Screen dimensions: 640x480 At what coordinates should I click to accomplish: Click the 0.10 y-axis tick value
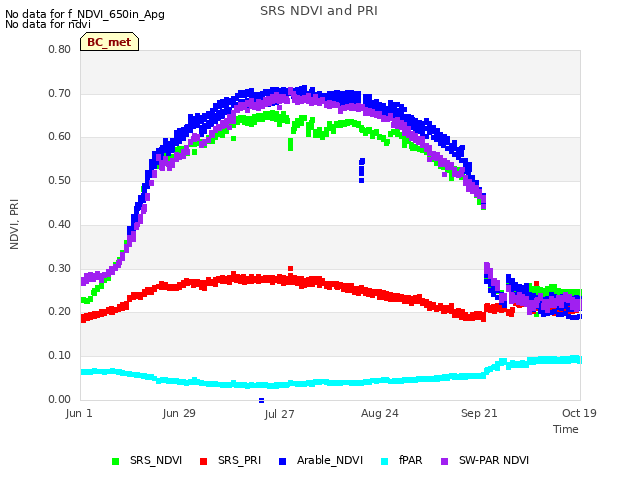[x=59, y=356]
